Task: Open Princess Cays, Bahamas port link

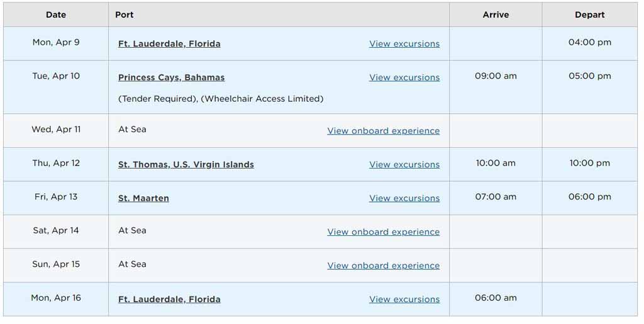Action: [171, 77]
